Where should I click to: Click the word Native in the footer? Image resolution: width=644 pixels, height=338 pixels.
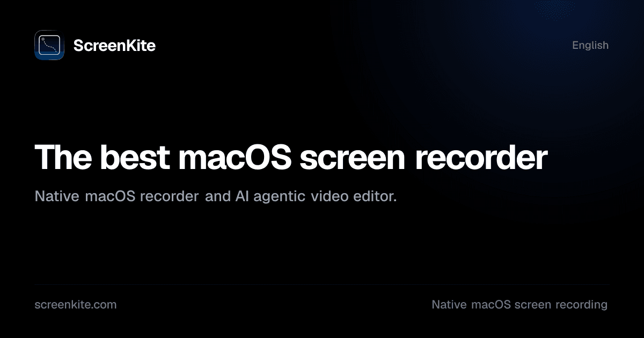[x=449, y=305]
